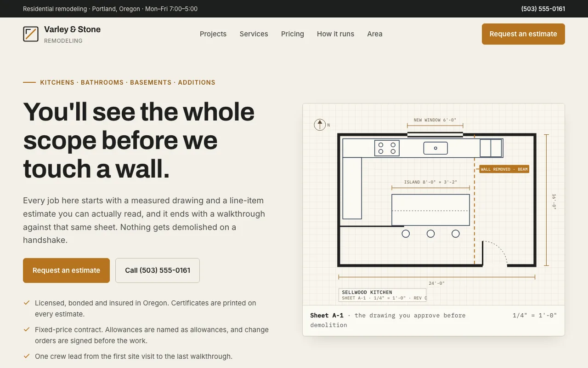Click the Varley & Stone logo icon
Viewport: 588px width, 368px height.
point(31,34)
